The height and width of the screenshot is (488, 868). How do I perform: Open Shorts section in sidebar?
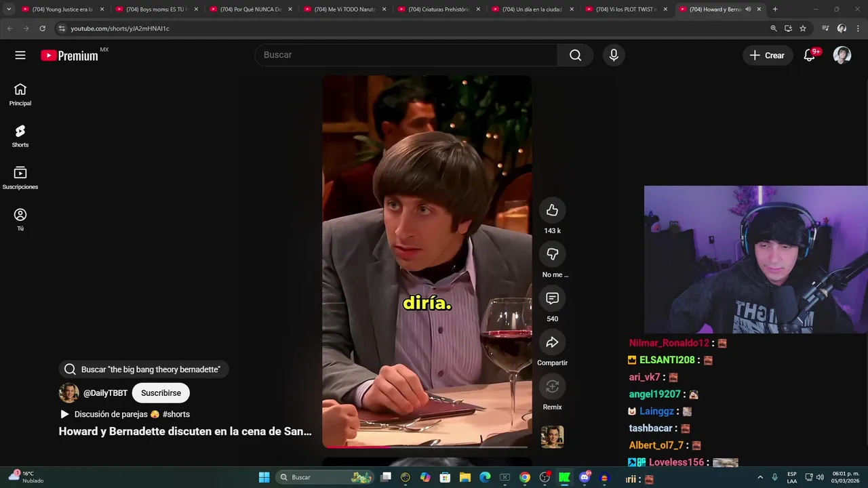(20, 136)
